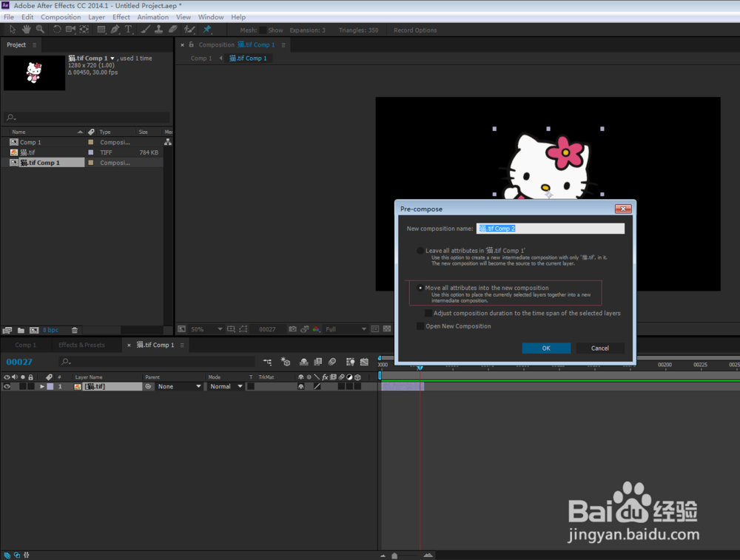Open Parent None dropdown for layer 1

(x=179, y=386)
